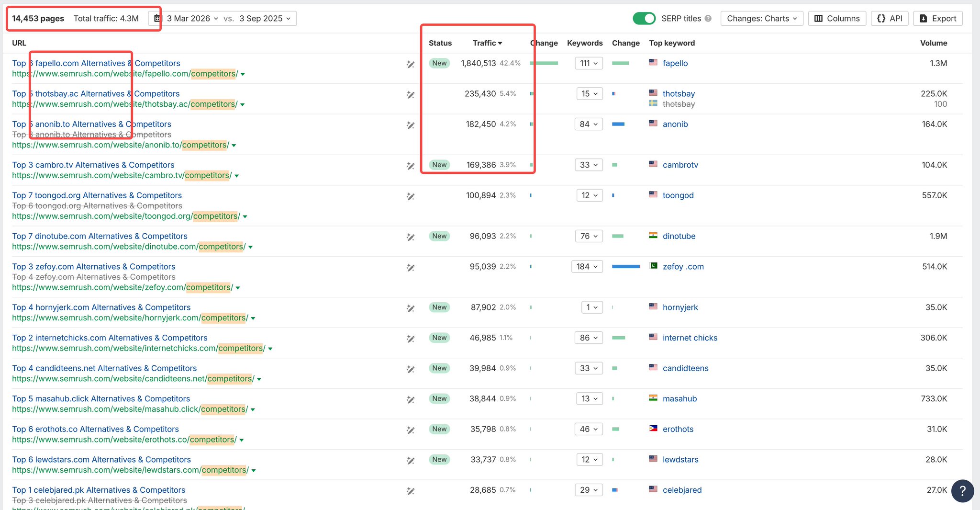Image resolution: width=980 pixels, height=510 pixels.
Task: Click the blue keywords change bar for zefoy
Action: point(626,267)
